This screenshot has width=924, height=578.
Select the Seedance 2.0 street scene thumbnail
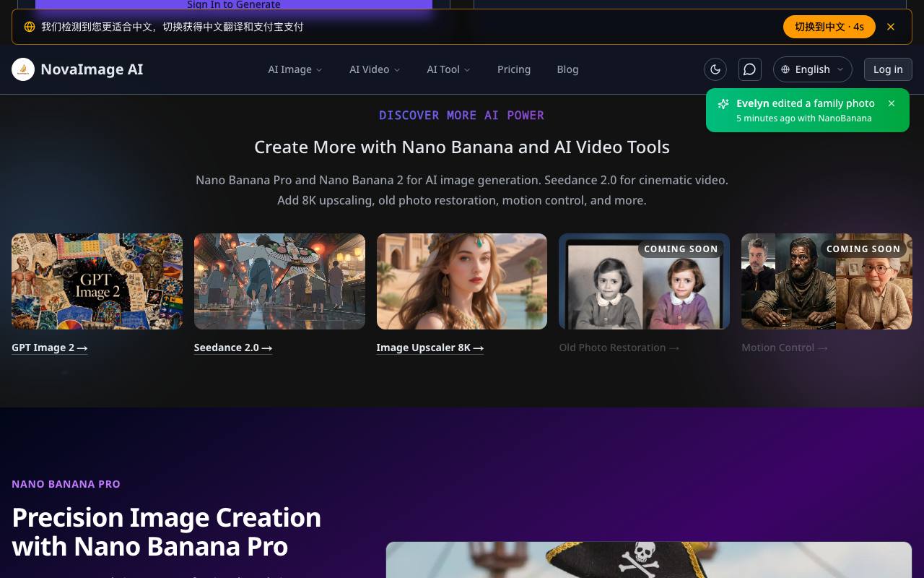(279, 281)
